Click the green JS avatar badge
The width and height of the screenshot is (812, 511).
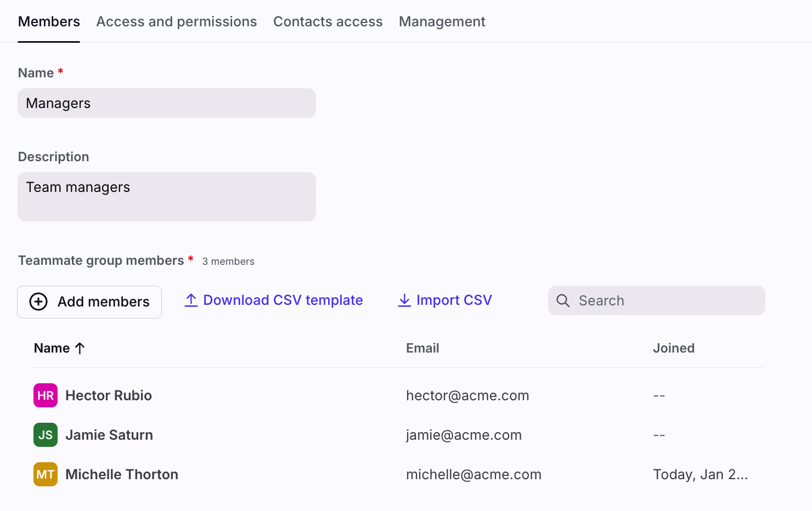(46, 435)
